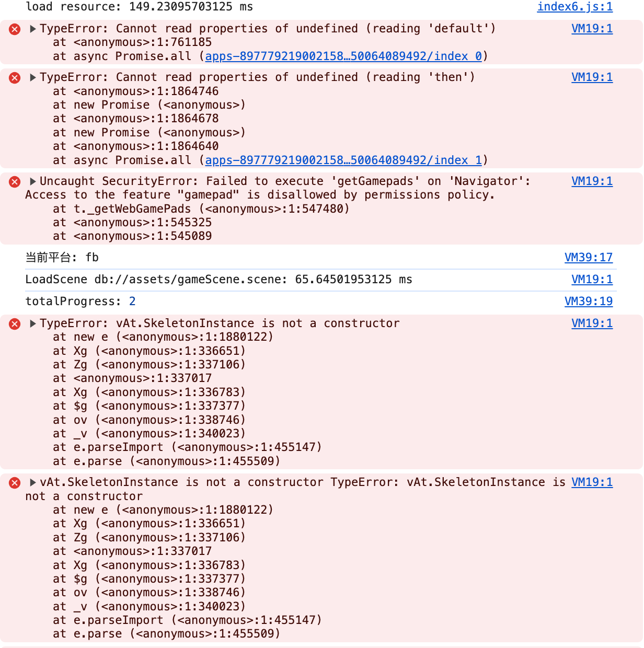
Task: Open the index_0 Promise.all source link
Action: pyautogui.click(x=343, y=56)
